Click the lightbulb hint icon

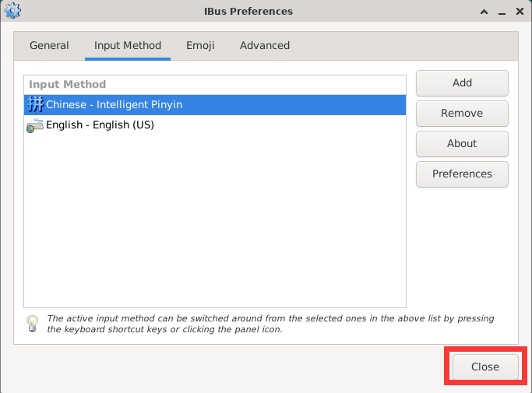pos(32,323)
